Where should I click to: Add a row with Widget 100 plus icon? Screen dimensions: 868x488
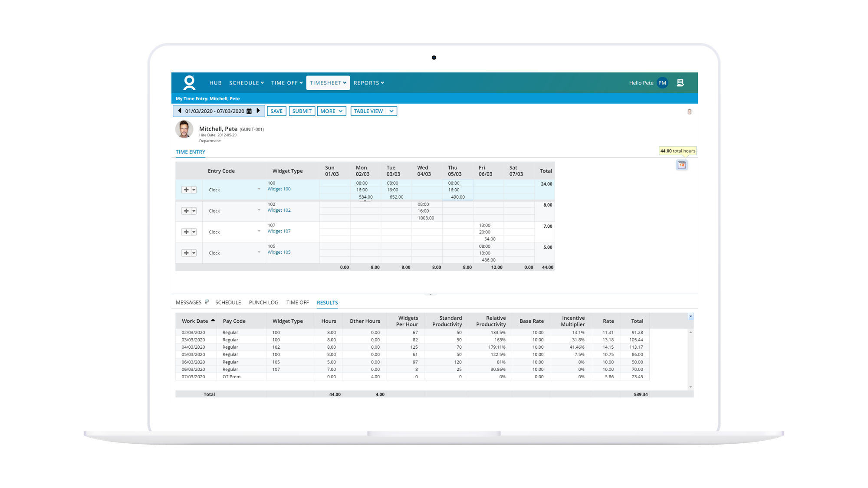pos(186,190)
